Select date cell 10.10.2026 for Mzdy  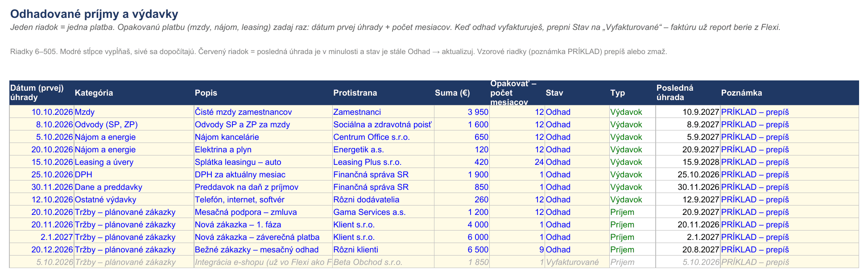[x=41, y=112]
